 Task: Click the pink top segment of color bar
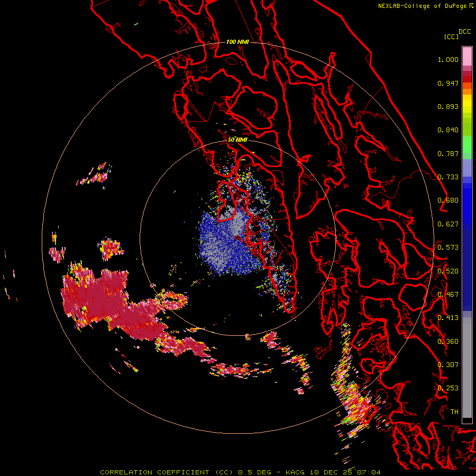[467, 56]
